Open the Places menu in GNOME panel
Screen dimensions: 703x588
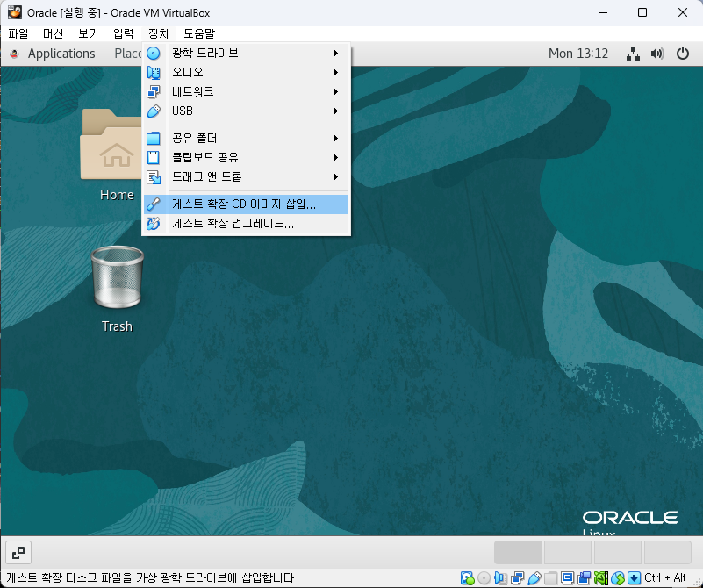coord(128,54)
